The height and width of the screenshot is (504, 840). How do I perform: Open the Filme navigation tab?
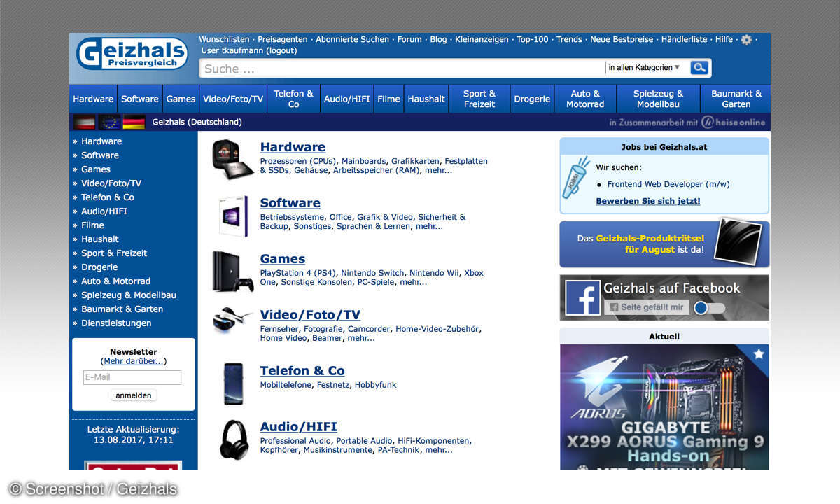pos(388,99)
